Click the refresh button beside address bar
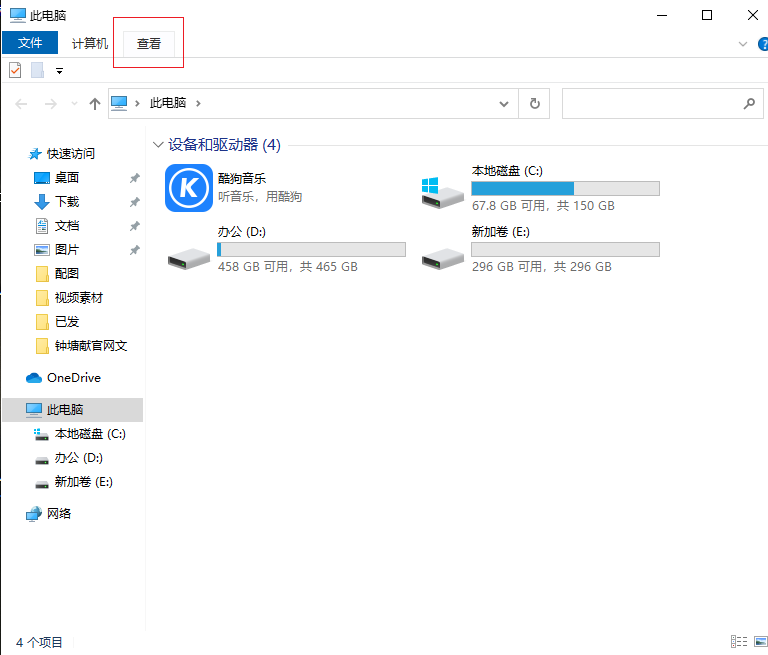Screen dimensions: 768x655 click(535, 103)
